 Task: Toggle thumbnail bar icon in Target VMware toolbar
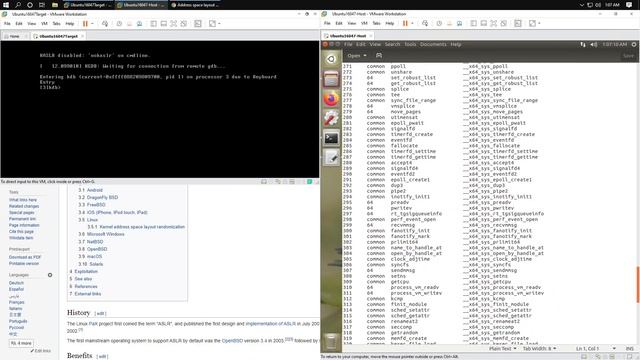pos(164,24)
